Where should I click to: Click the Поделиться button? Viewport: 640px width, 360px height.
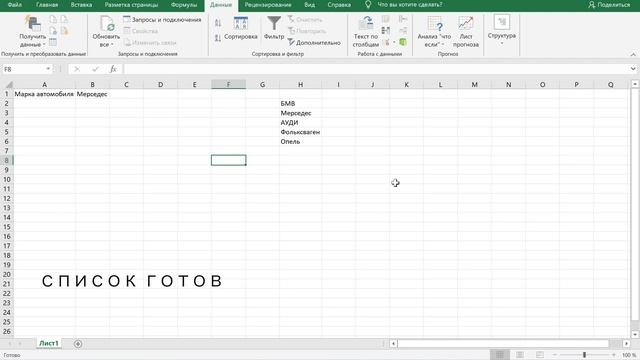coord(609,5)
